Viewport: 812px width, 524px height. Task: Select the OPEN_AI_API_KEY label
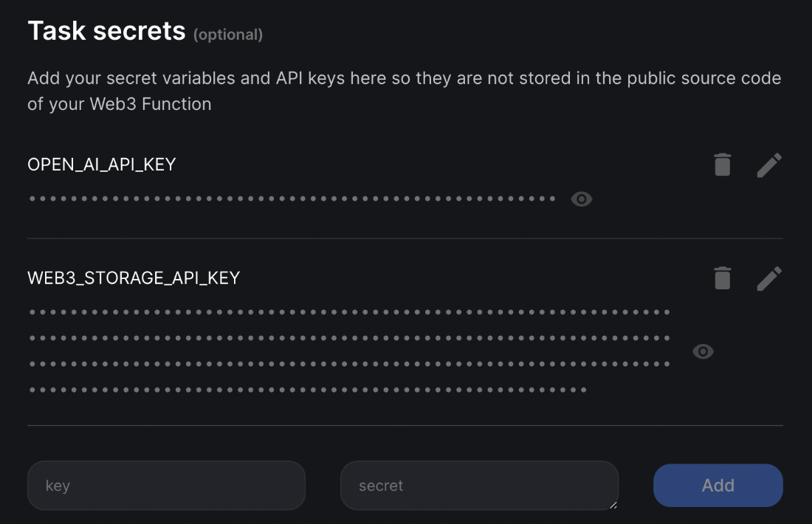[102, 165]
